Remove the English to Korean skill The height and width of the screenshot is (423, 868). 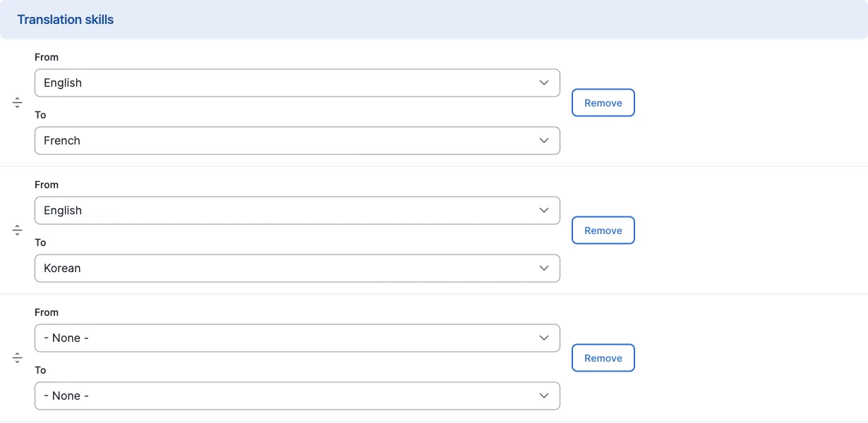click(x=603, y=231)
